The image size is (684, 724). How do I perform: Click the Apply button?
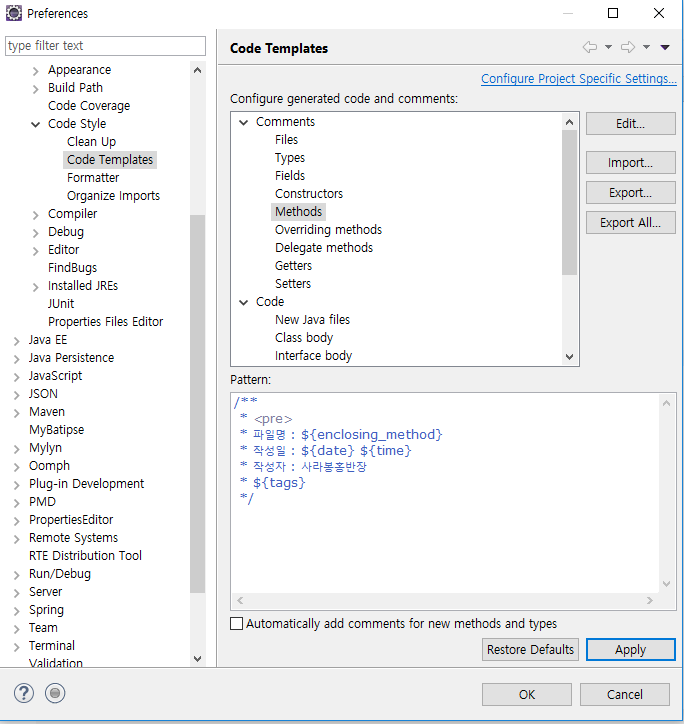pos(630,650)
